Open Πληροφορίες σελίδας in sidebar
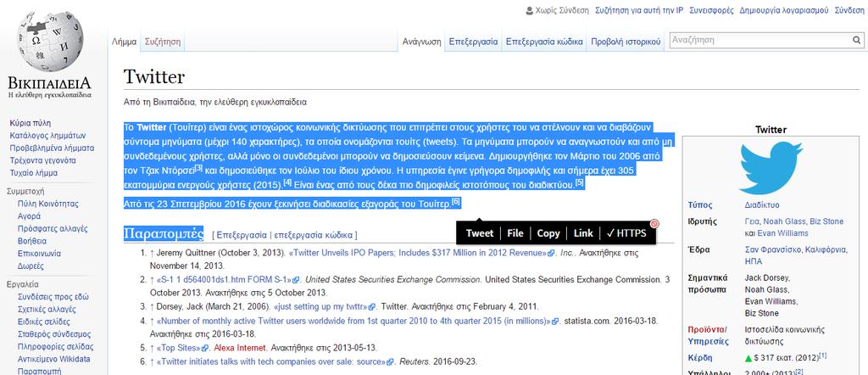Screen dimensions: 868x375 coord(53,347)
